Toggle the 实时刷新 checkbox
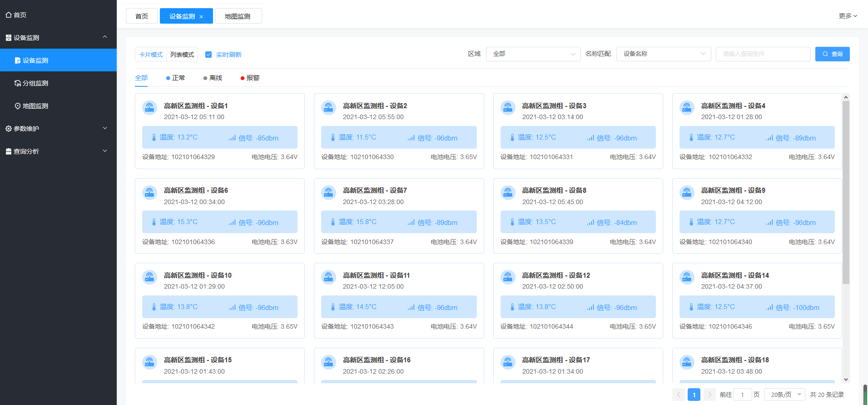The image size is (868, 405). (208, 55)
